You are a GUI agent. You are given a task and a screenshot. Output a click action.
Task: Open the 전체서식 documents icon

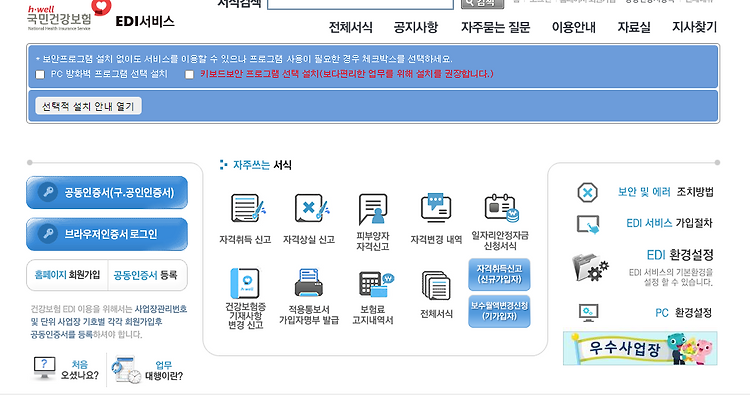click(436, 285)
